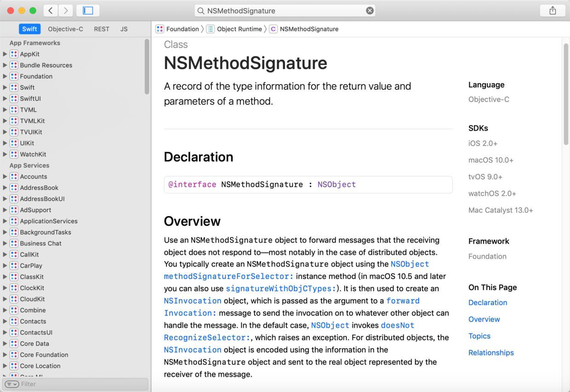570x392 pixels.
Task: Select ContactsUI in the sidebar list
Action: 36,333
